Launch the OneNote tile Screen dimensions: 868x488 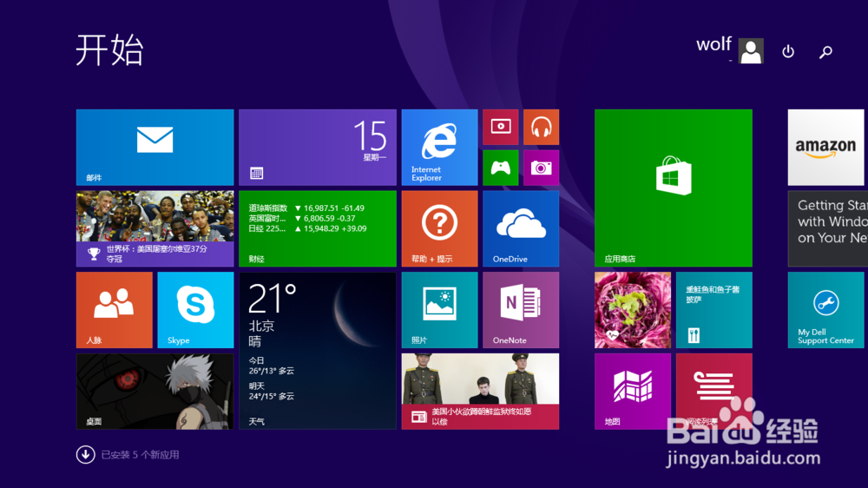[521, 310]
